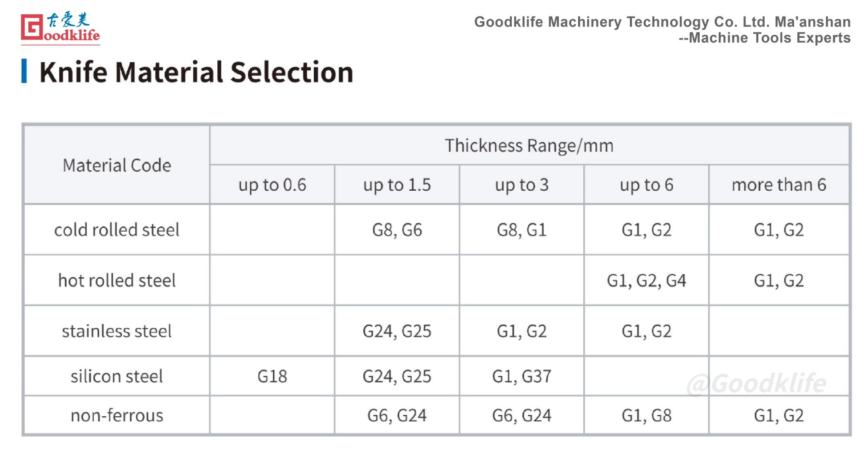868x454 pixels.
Task: Click the "up to 3" column header
Action: click(522, 185)
